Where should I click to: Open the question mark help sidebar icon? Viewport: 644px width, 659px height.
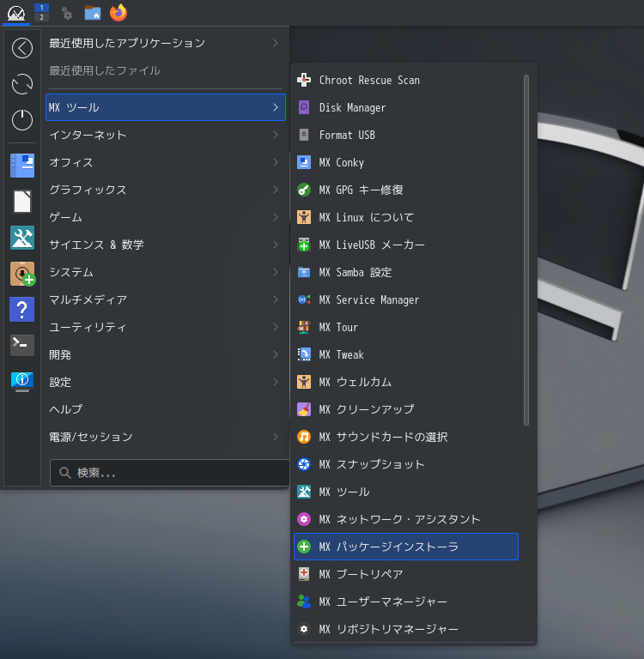tap(22, 309)
